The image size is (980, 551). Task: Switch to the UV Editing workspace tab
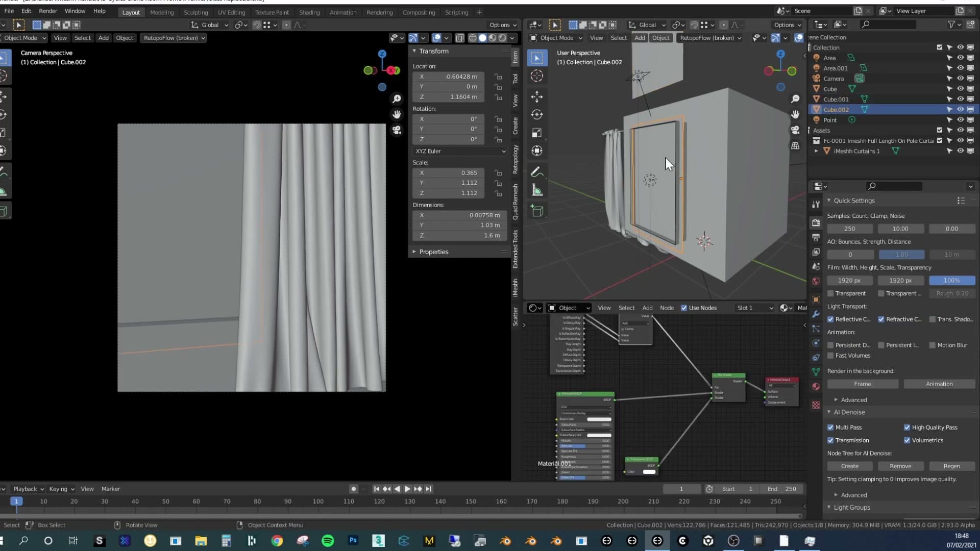click(x=231, y=12)
